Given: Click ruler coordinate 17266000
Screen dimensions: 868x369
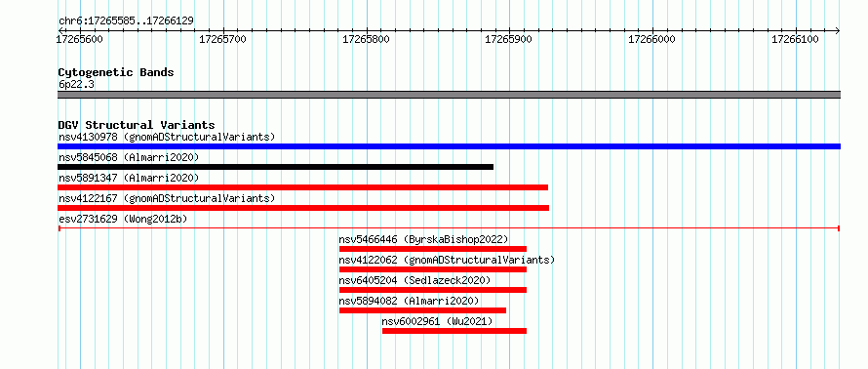Looking at the screenshot, I should (x=652, y=39).
